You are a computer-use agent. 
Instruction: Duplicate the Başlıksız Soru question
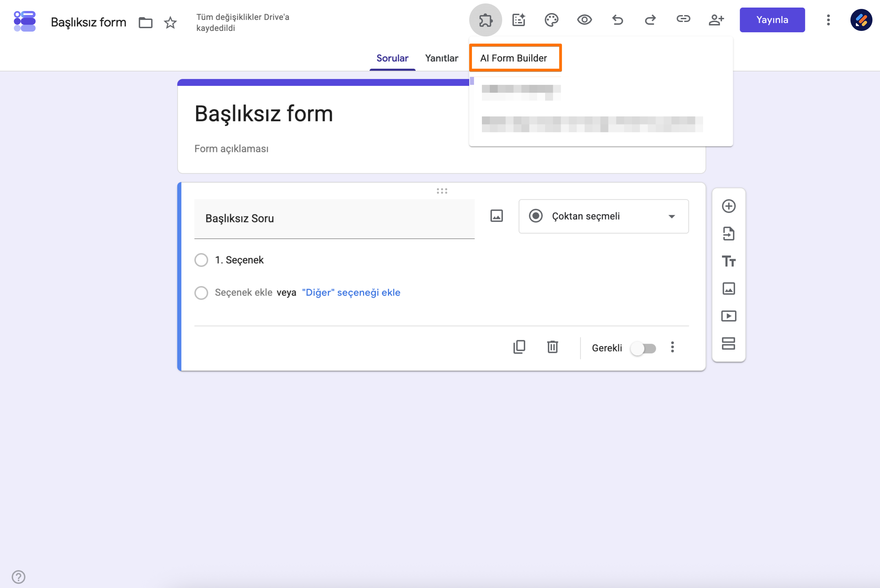click(x=519, y=347)
